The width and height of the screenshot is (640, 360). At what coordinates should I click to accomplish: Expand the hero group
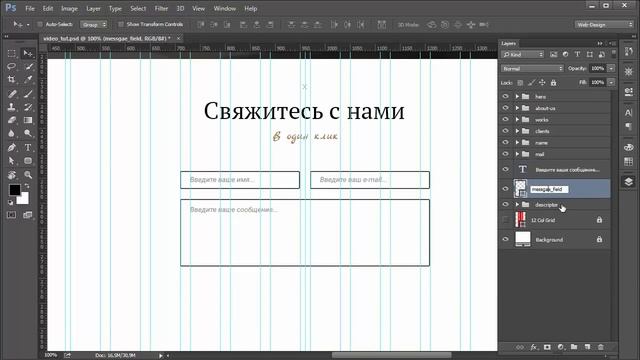click(517, 96)
